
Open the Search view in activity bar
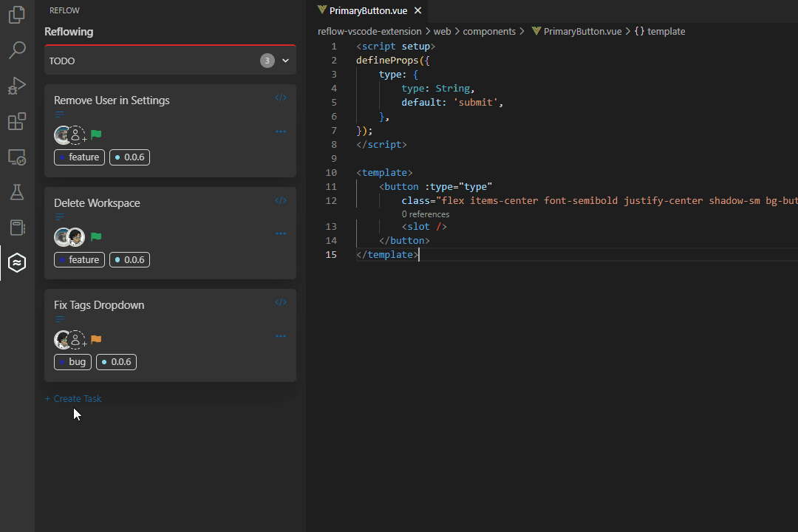[16, 51]
